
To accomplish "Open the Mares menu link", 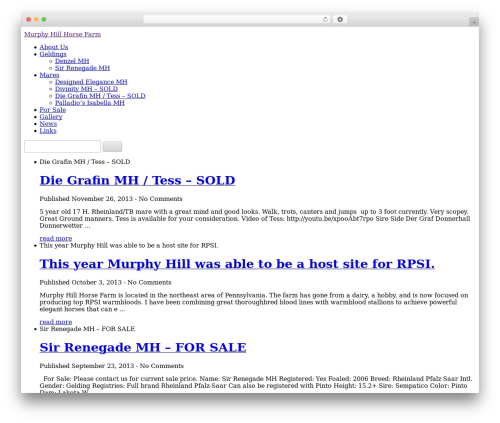I will tap(49, 75).
